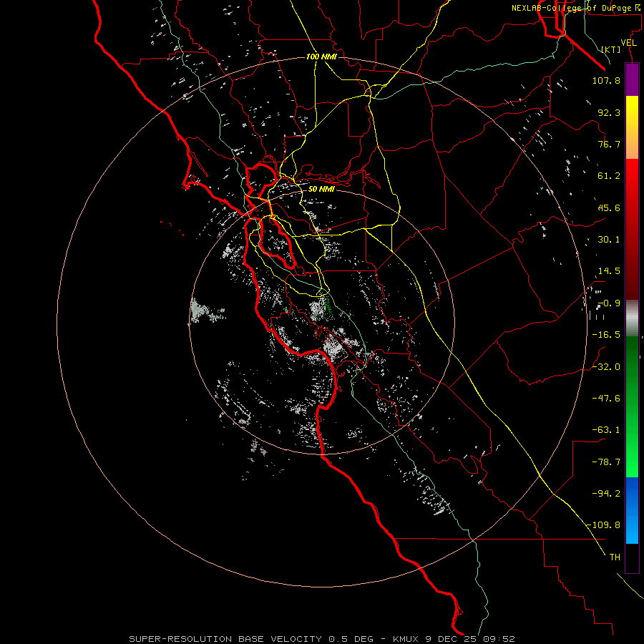Viewport: 644px width, 644px height.
Task: Click the "[KT]" units label
Action: tap(611, 49)
